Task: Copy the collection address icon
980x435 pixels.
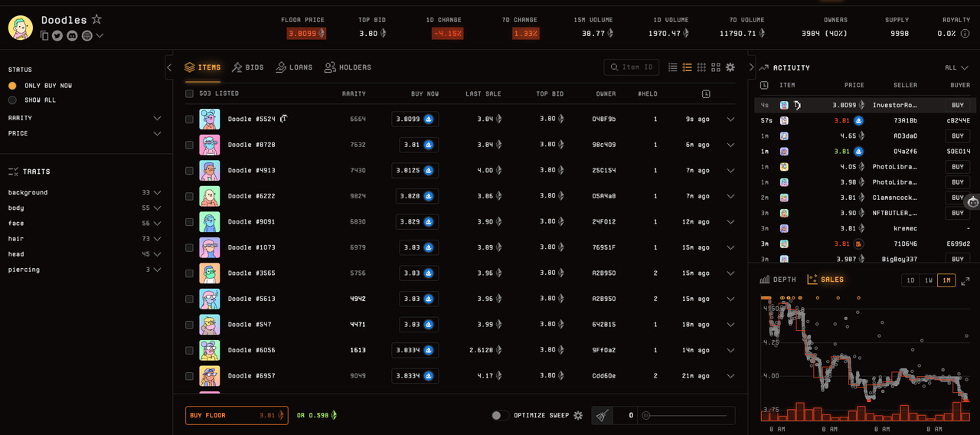Action: coord(44,35)
